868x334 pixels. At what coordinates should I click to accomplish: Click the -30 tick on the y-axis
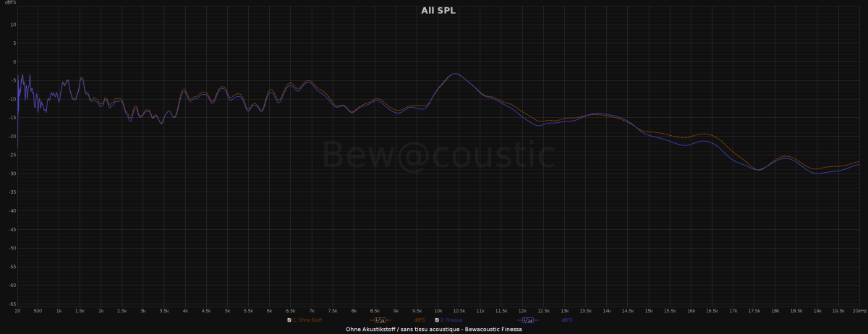[12, 174]
